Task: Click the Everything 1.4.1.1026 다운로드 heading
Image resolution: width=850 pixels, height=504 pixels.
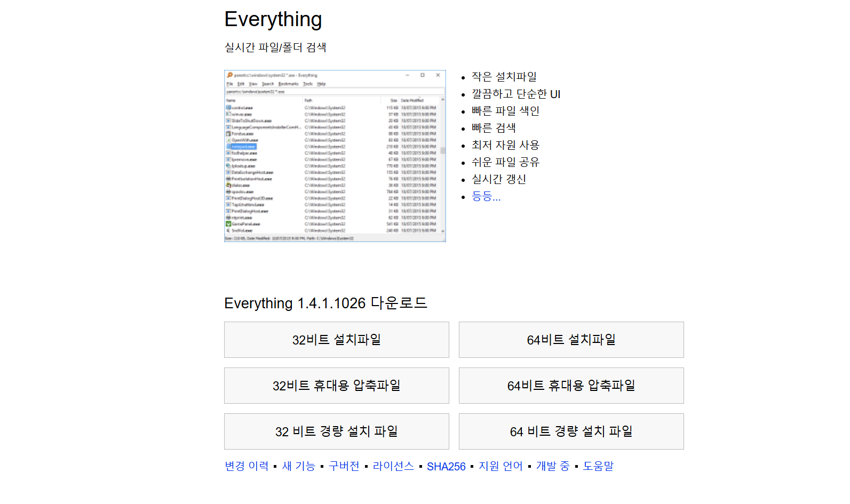Action: [x=326, y=303]
